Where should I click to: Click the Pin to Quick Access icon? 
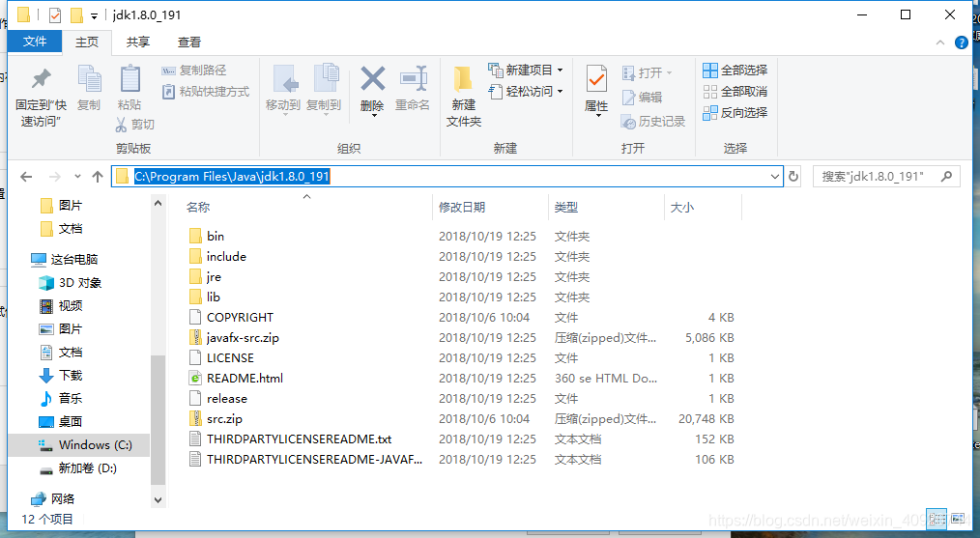click(x=42, y=79)
